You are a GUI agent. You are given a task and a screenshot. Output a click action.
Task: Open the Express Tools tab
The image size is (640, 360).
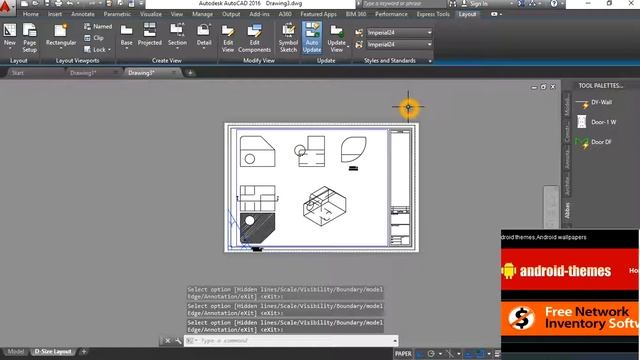point(433,14)
